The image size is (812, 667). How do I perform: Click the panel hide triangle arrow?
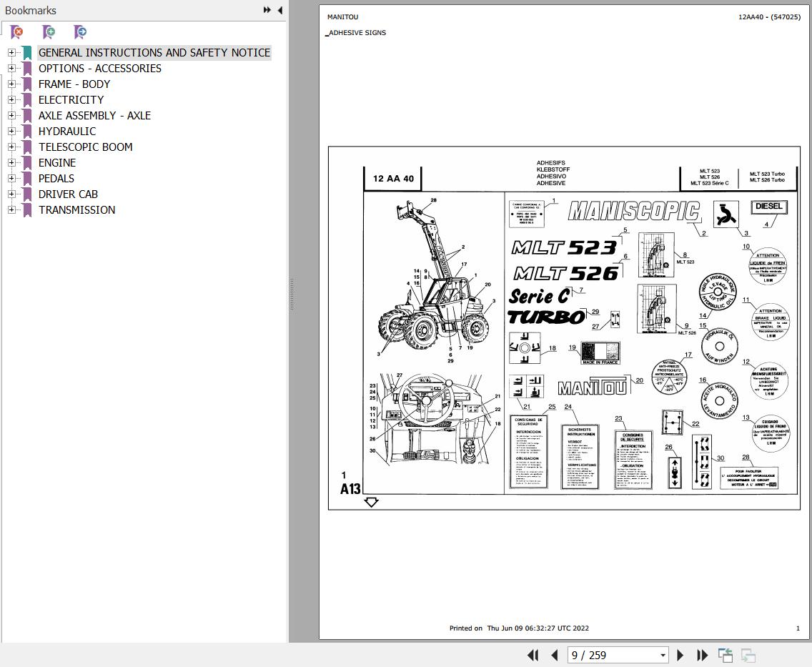279,10
